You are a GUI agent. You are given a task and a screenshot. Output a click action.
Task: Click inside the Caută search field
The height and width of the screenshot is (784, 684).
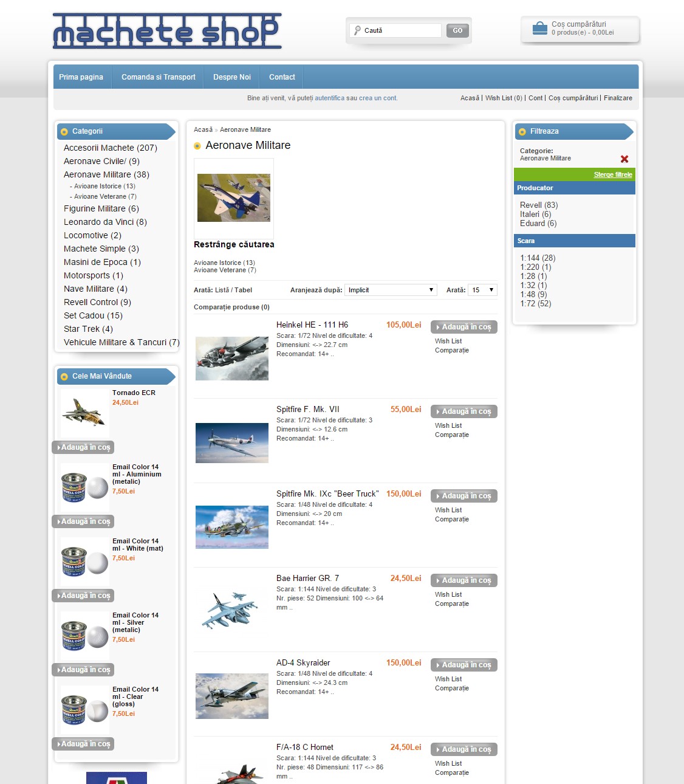(401, 30)
